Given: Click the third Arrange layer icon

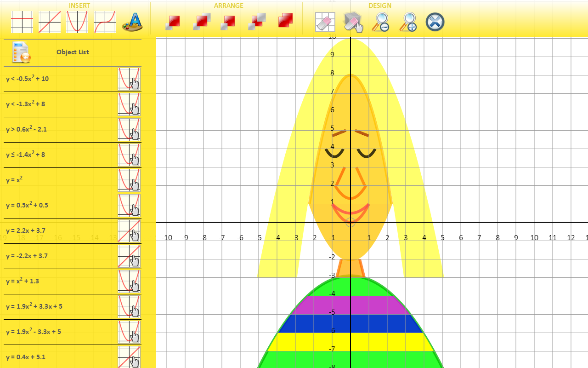Looking at the screenshot, I should click(228, 22).
